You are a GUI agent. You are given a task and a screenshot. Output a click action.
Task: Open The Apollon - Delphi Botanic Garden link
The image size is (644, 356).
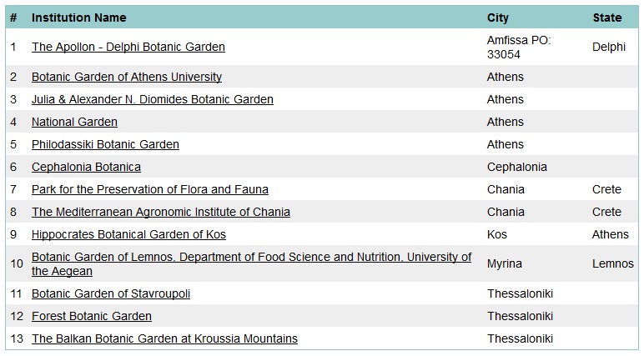pyautogui.click(x=128, y=47)
